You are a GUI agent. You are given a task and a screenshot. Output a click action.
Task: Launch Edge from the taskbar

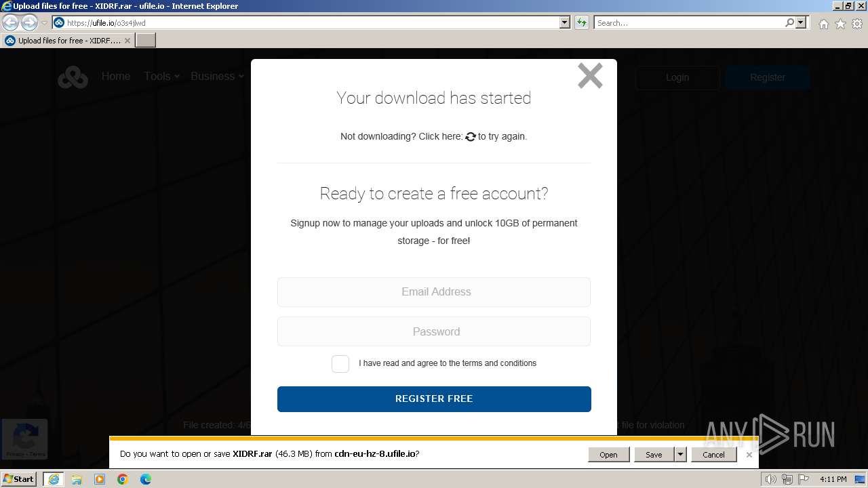click(146, 479)
